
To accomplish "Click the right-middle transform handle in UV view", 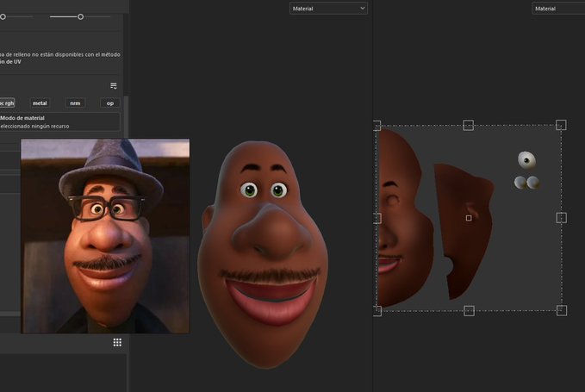I will [x=562, y=218].
